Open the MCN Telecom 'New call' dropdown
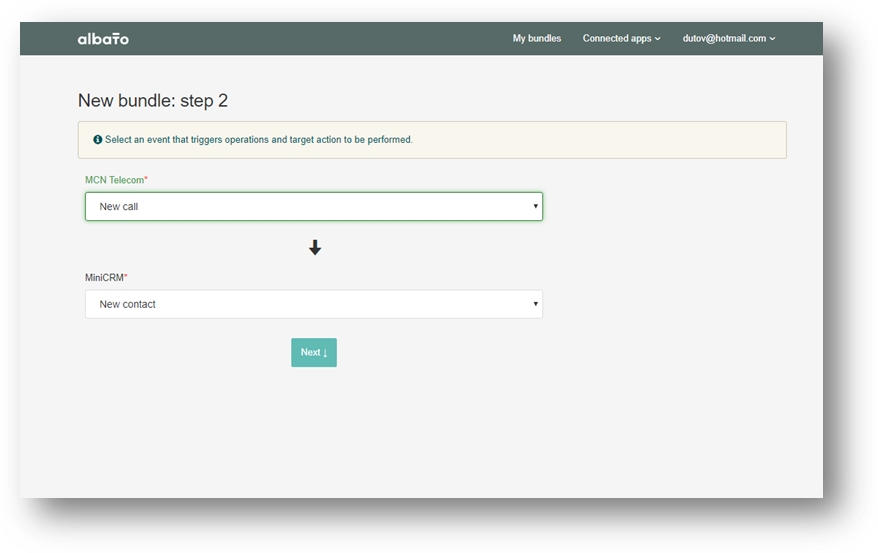Viewport: 878px width, 553px height. tap(314, 207)
